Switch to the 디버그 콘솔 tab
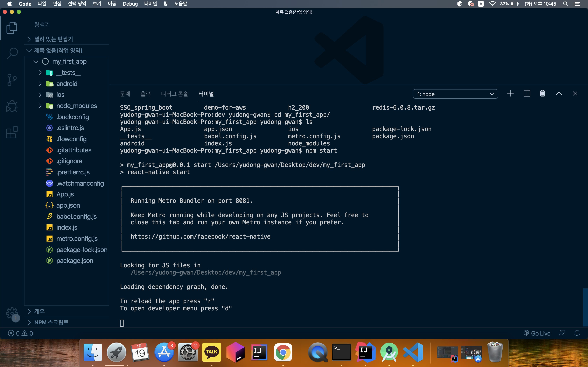 tap(174, 94)
